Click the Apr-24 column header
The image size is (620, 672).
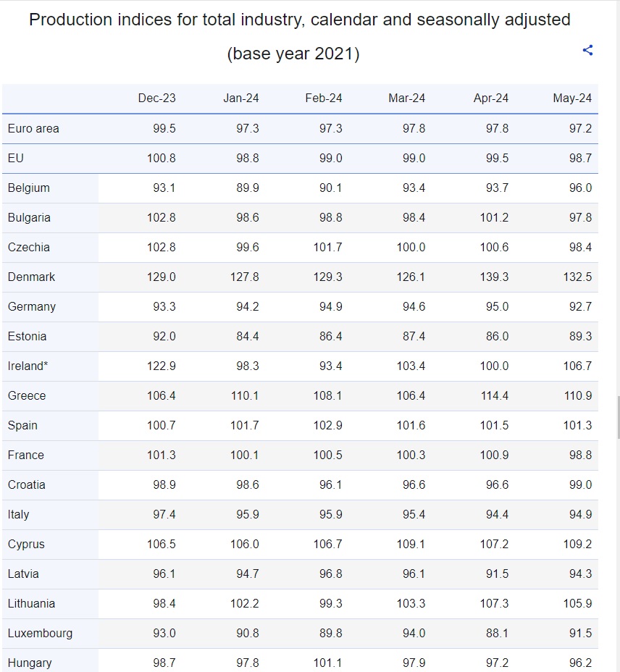(490, 98)
